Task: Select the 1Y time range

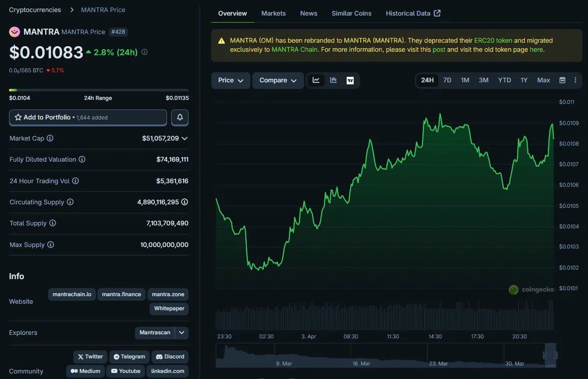Action: [524, 80]
